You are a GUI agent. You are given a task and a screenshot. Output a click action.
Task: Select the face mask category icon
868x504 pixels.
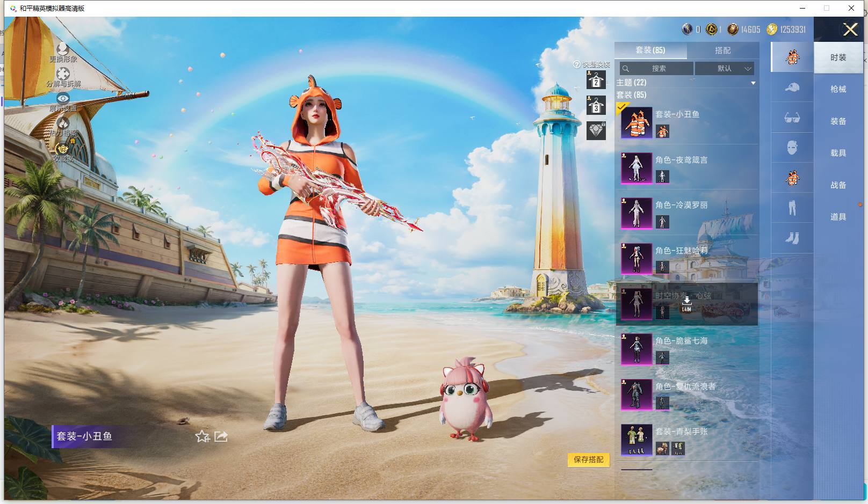792,148
